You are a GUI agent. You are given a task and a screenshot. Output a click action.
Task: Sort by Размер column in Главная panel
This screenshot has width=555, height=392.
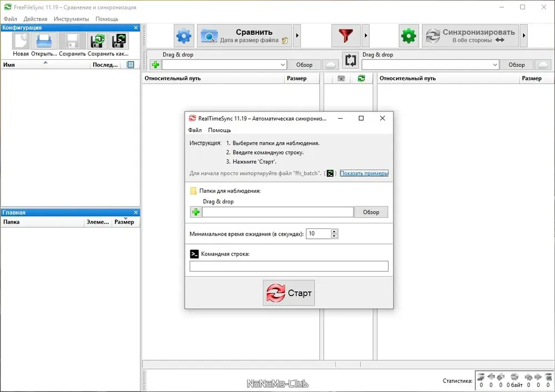click(124, 222)
